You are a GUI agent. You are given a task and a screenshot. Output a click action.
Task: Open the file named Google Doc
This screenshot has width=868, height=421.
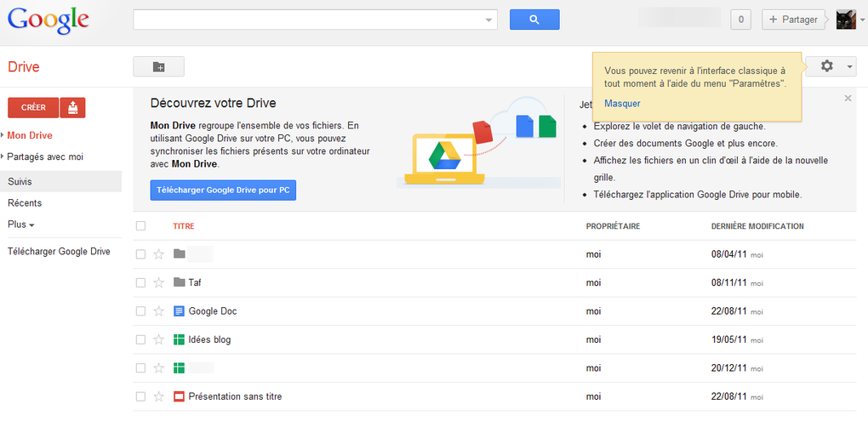click(213, 311)
